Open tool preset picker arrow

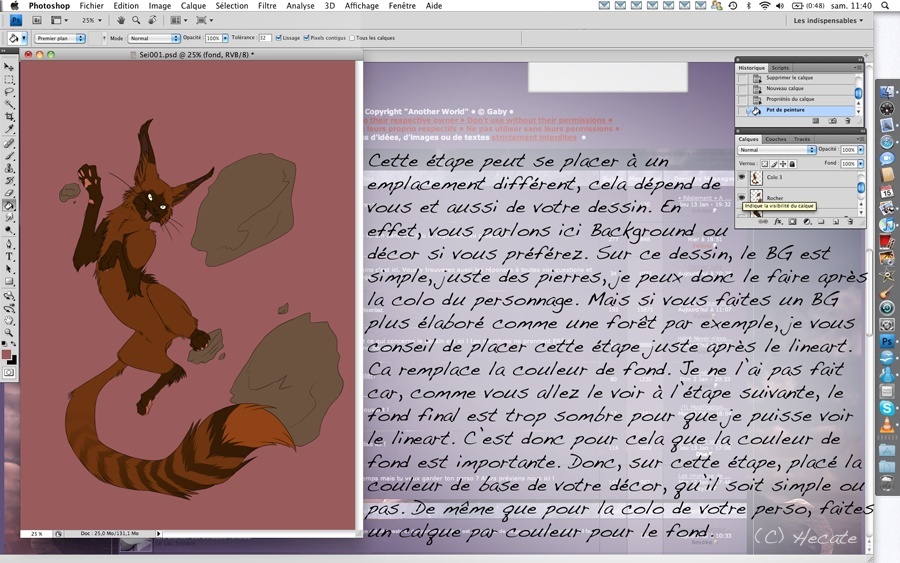coord(24,38)
